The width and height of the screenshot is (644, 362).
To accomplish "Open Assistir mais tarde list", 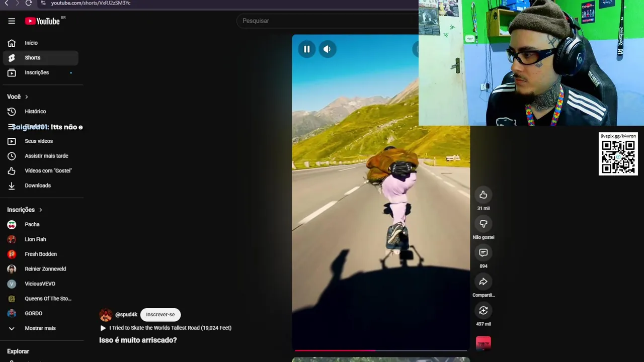I will (x=41, y=156).
